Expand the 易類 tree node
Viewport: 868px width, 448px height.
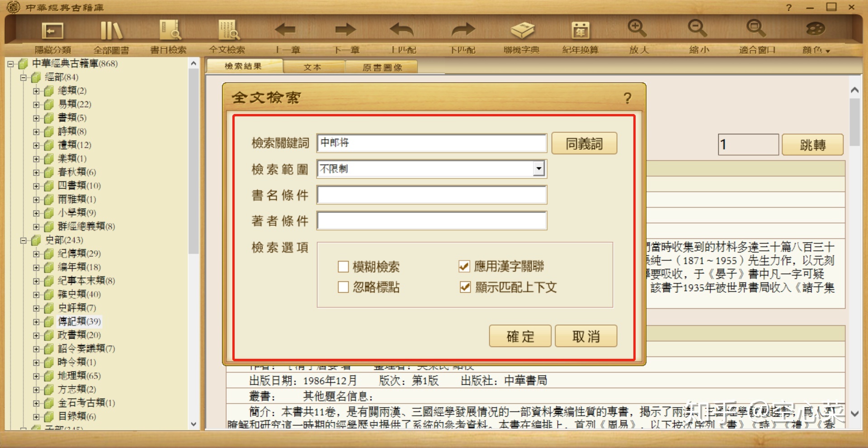pos(36,105)
